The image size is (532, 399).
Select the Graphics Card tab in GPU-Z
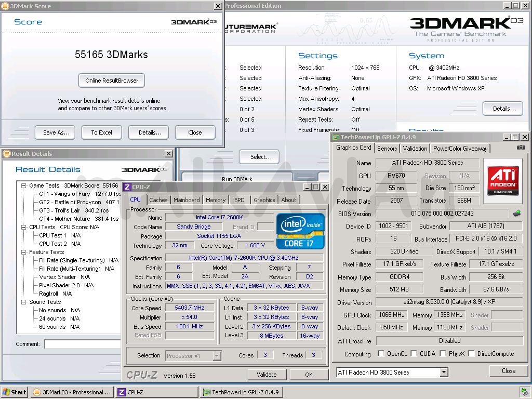click(353, 148)
